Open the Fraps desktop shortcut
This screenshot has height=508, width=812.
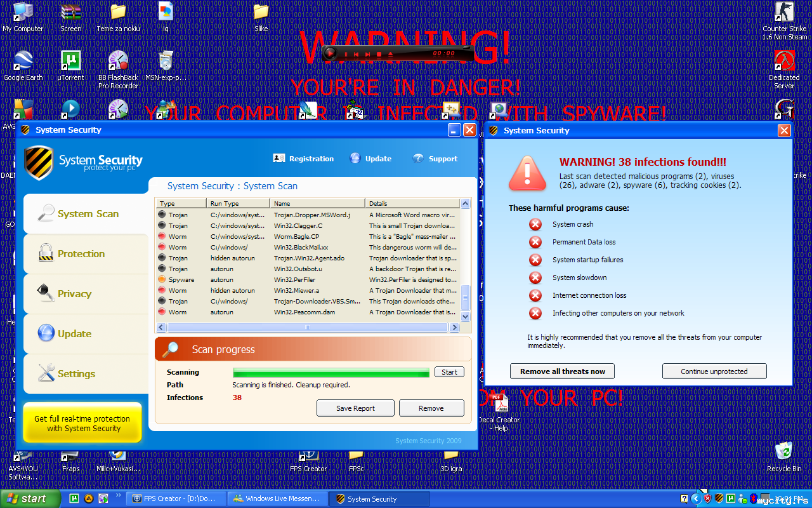point(70,462)
